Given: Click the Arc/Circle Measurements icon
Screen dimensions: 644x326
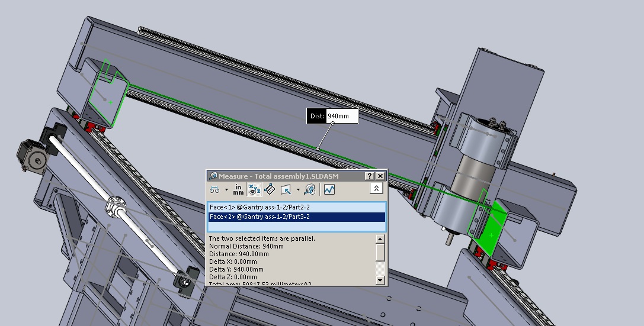Looking at the screenshot, I should pyautogui.click(x=214, y=190).
